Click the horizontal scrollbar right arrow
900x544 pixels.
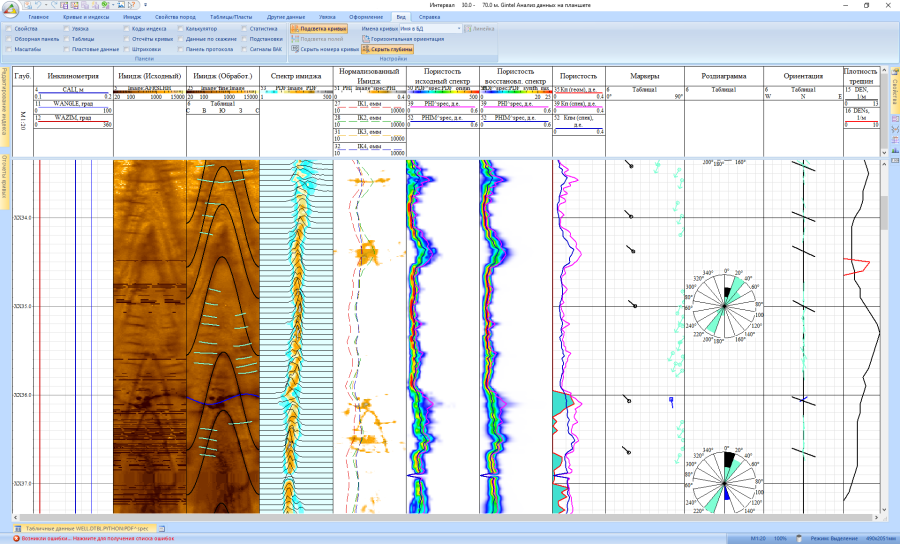[876, 518]
